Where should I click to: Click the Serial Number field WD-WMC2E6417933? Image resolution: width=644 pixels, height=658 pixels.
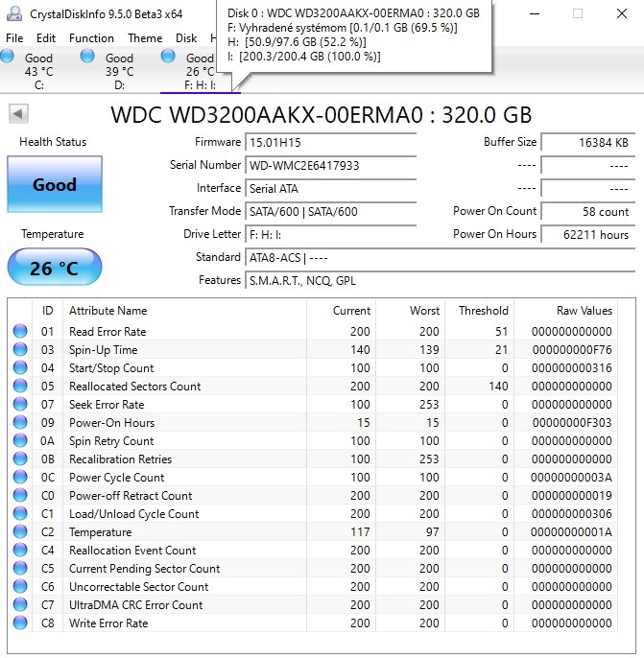[x=331, y=165]
